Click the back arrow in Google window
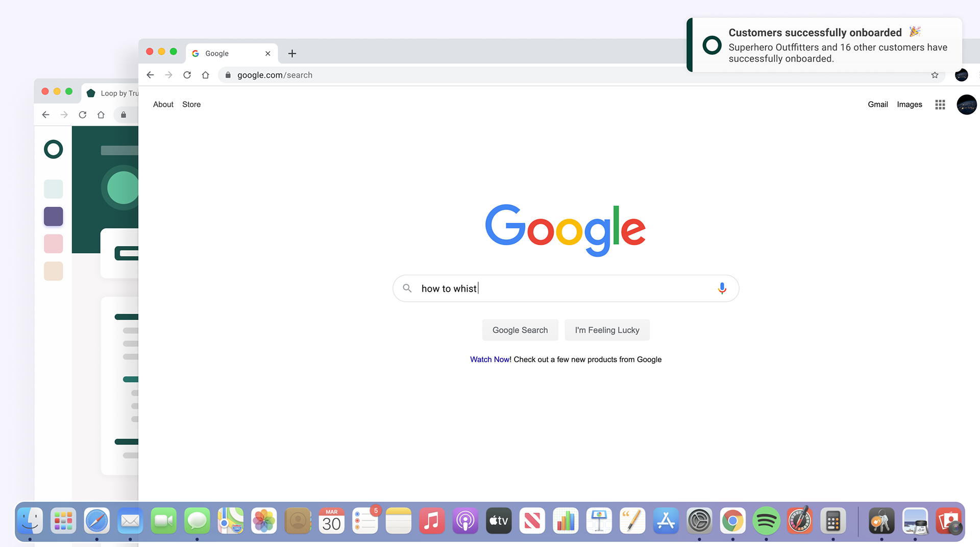 pos(150,75)
